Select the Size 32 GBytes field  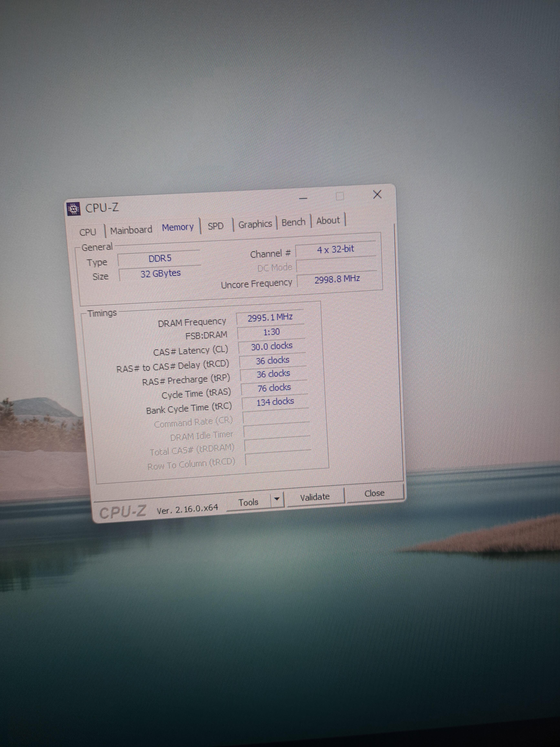tap(160, 273)
